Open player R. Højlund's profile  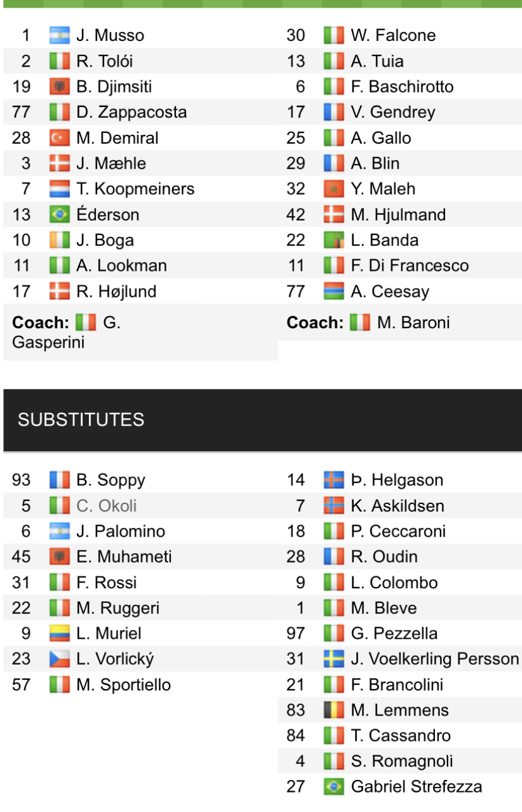click(116, 292)
